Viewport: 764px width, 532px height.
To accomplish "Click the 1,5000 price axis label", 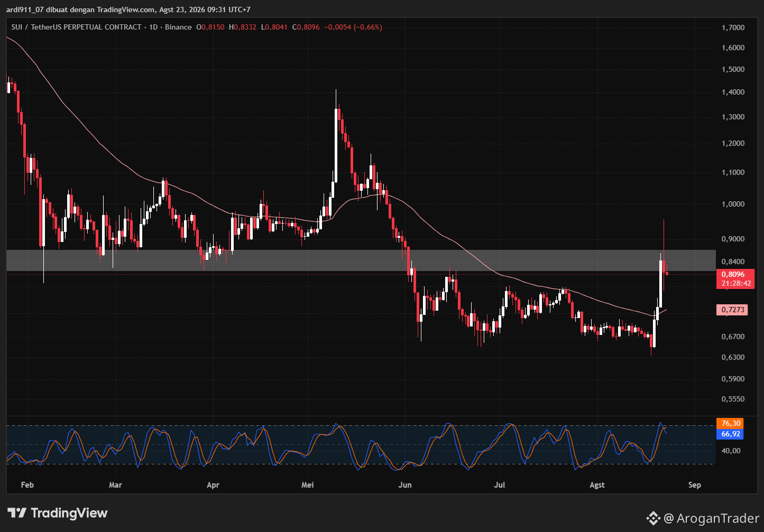I will click(x=733, y=69).
